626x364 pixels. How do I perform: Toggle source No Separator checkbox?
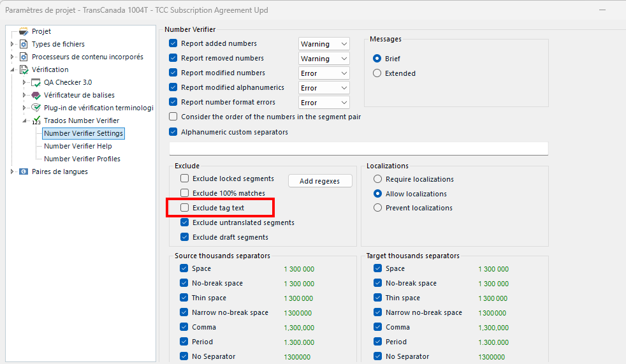(x=184, y=356)
